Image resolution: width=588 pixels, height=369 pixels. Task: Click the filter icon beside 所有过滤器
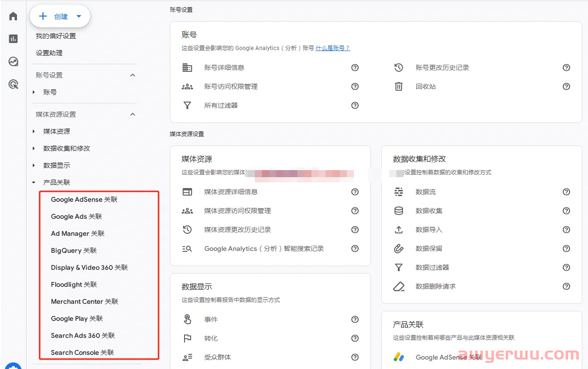pyautogui.click(x=187, y=105)
